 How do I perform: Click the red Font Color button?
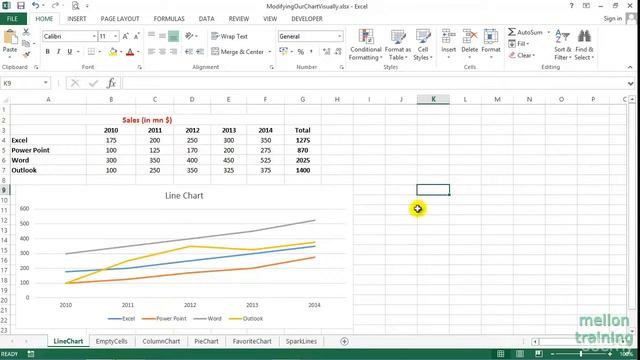[x=130, y=51]
